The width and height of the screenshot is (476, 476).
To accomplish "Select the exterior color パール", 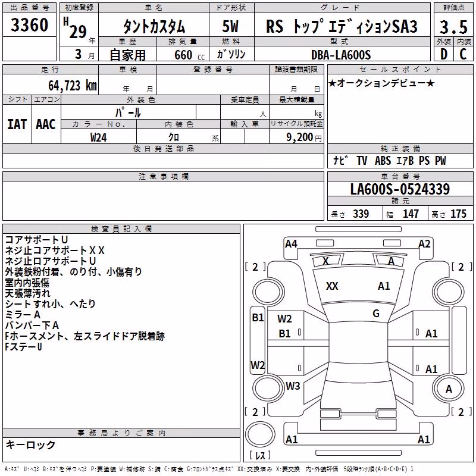I will (x=128, y=112).
